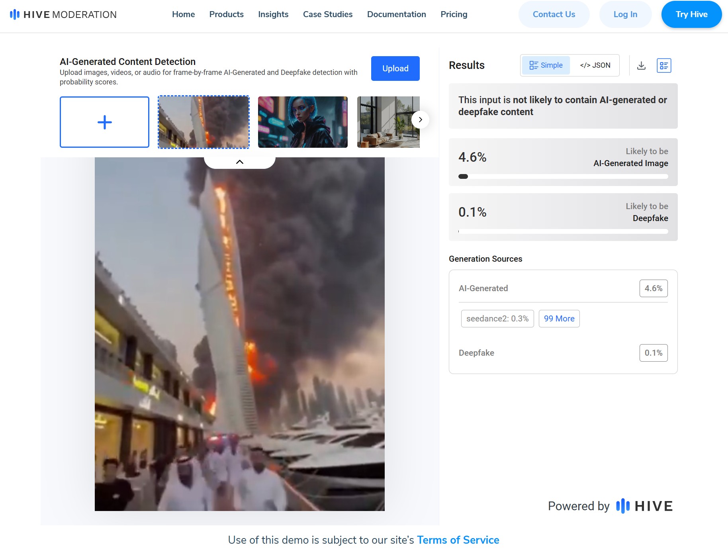This screenshot has height=560, width=728.
Task: Add a new file with plus tile
Action: click(x=104, y=122)
